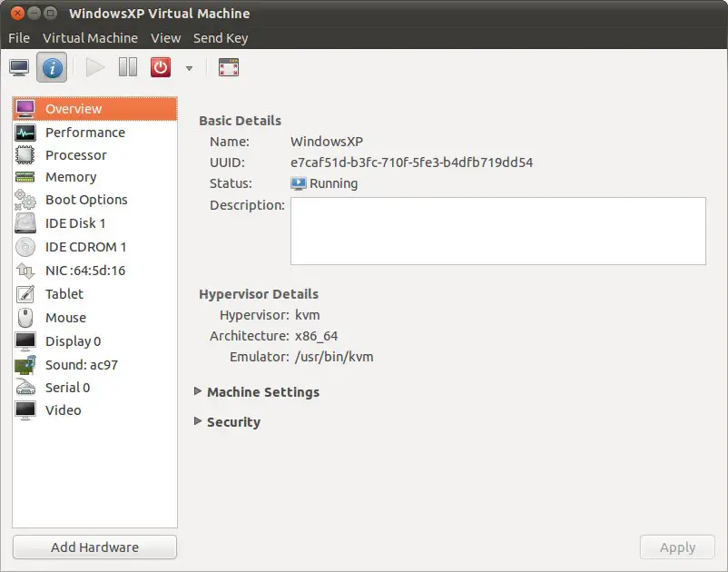
Task: Toggle the hardware details info icon
Action: point(52,67)
